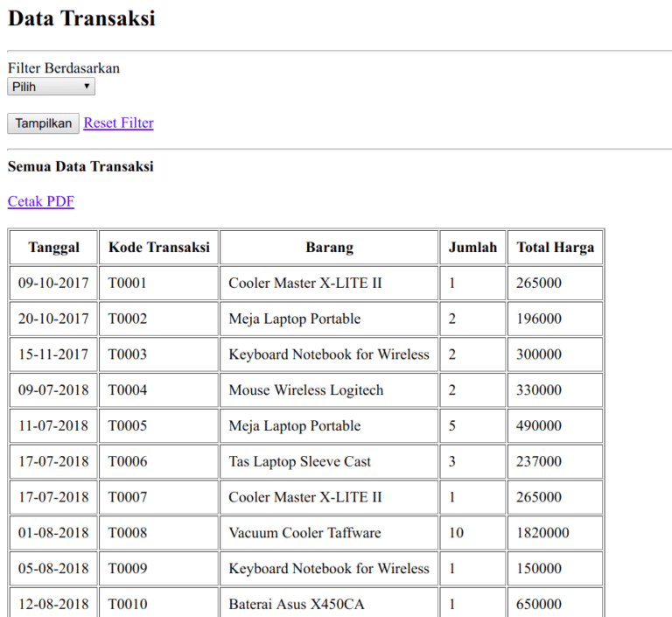Open the Cetak PDF link

41,201
